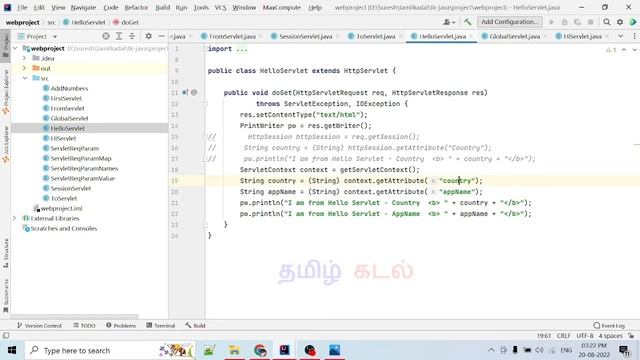Click the Debug bug icon in toolbar
The height and width of the screenshot is (360, 640).
coord(564,22)
